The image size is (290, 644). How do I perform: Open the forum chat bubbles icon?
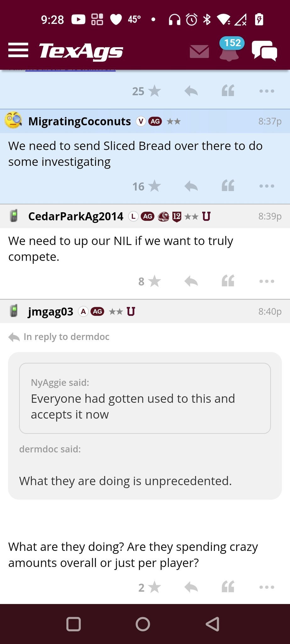tap(264, 51)
